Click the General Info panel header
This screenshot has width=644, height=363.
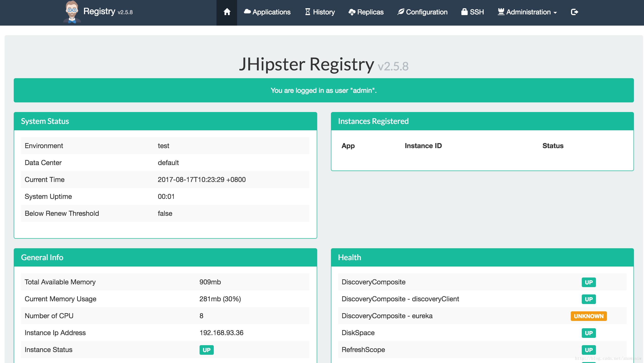coord(165,257)
